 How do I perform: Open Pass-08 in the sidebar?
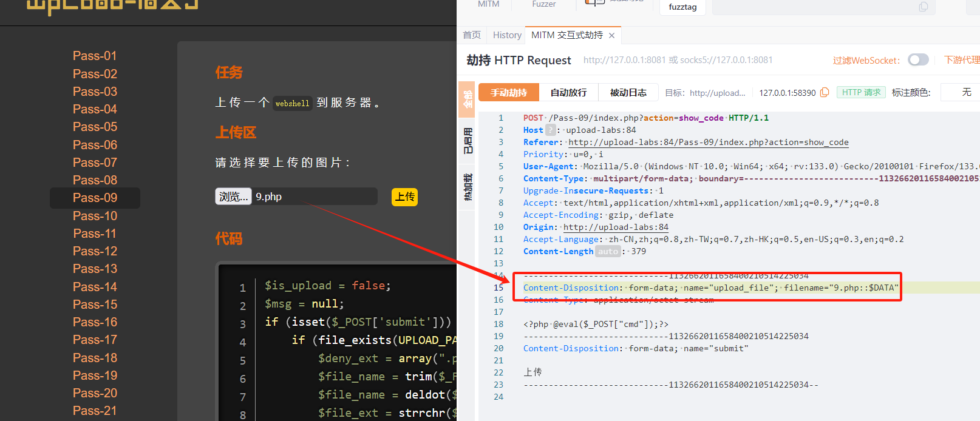95,180
